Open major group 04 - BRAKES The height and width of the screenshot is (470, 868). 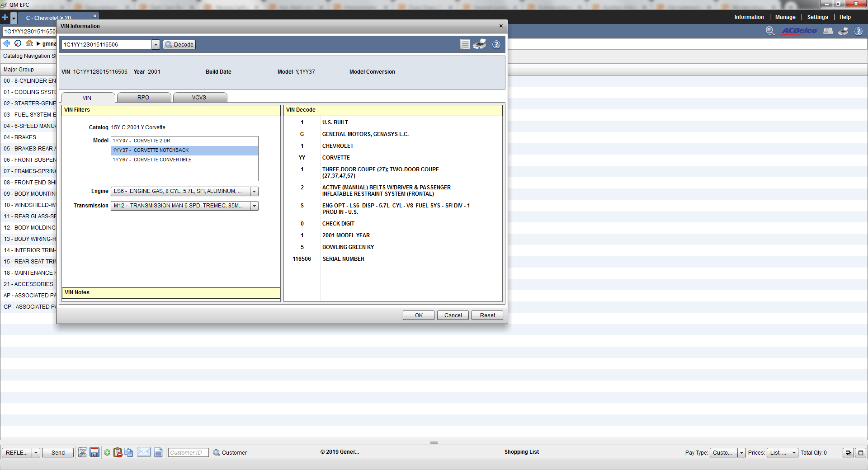tap(28, 137)
